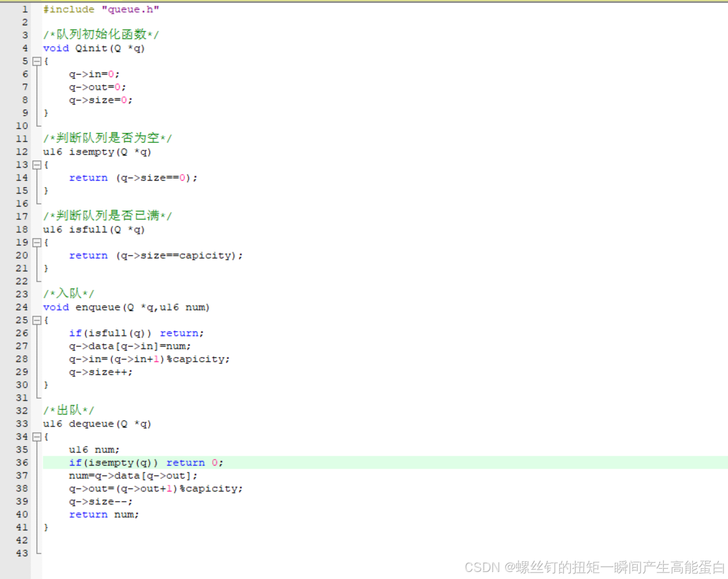Click the return num; statement
The height and width of the screenshot is (579, 728).
(x=104, y=515)
